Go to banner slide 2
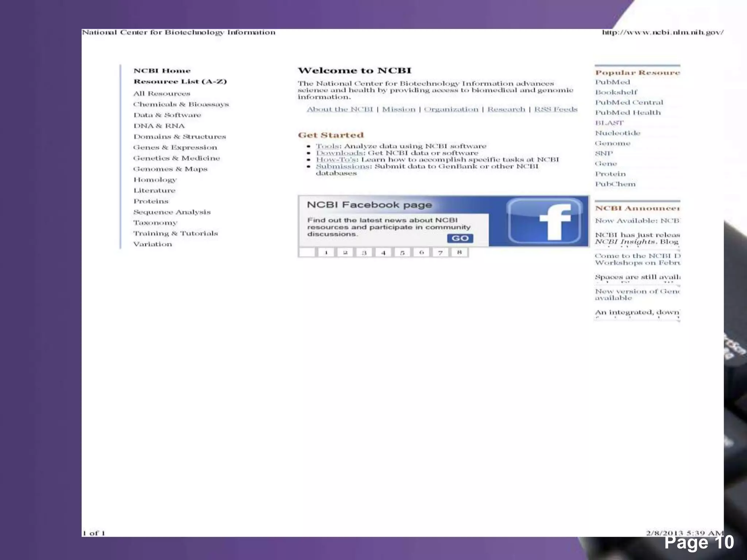 coord(345,252)
